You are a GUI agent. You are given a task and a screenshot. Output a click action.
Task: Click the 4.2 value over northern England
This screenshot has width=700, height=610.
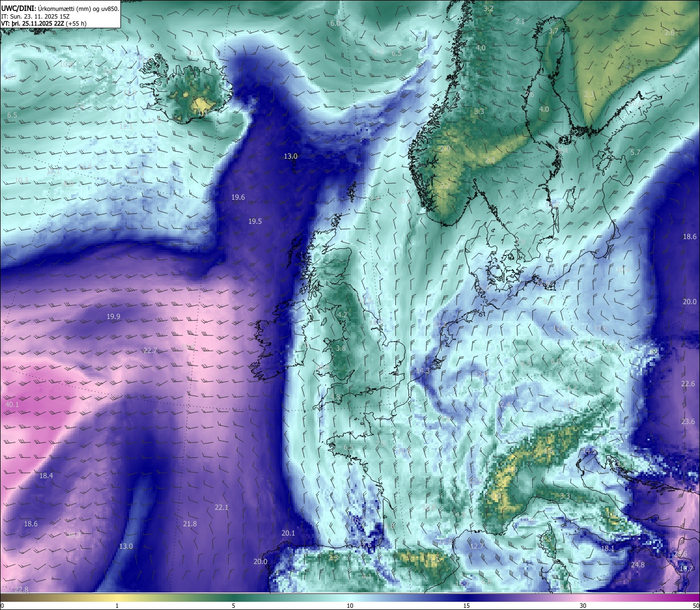(342, 315)
